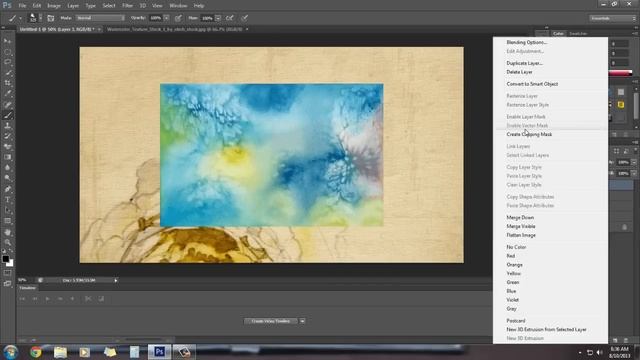Choose Delete Layer in the context menu

519,72
